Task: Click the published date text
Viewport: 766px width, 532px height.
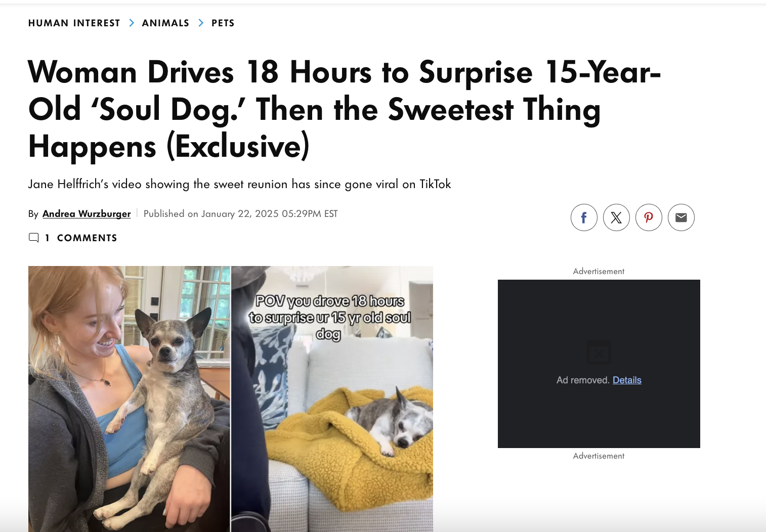Action: point(241,214)
